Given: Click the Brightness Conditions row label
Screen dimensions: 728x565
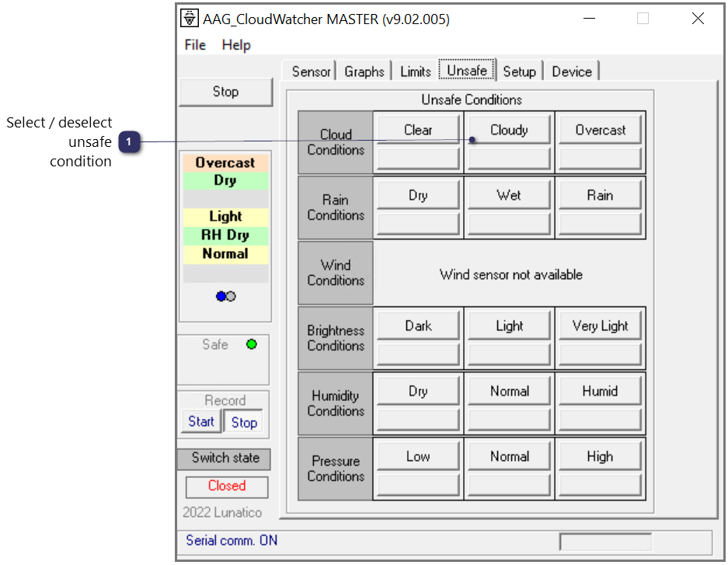Looking at the screenshot, I should (336, 338).
